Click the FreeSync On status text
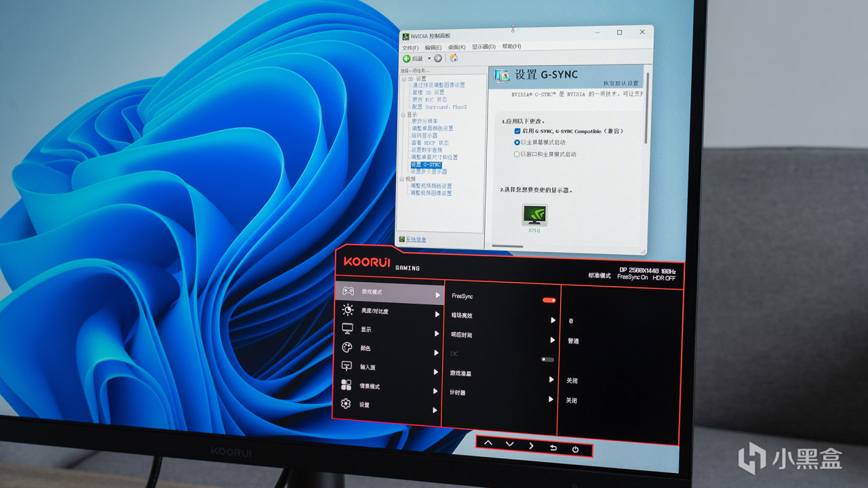 coord(633,277)
